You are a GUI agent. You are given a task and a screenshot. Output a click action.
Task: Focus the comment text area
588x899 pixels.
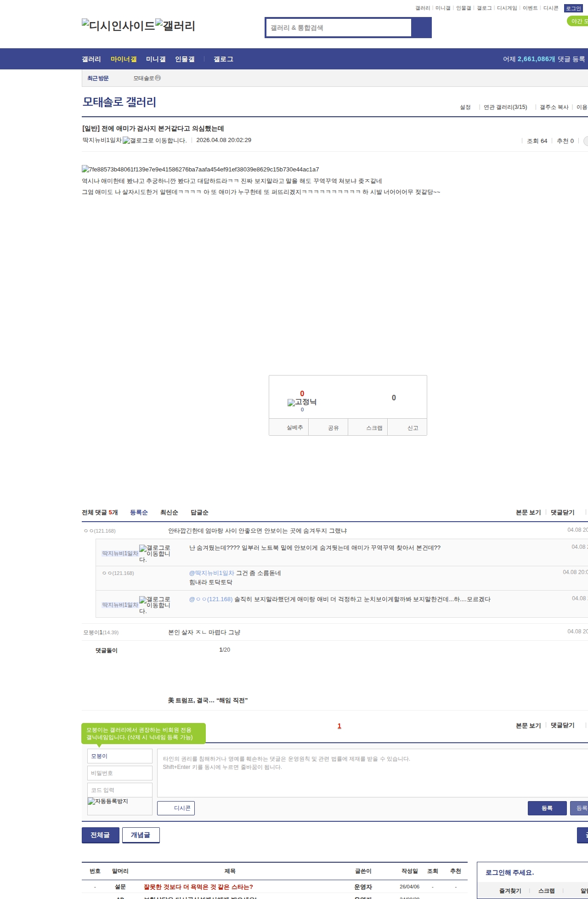[373, 773]
